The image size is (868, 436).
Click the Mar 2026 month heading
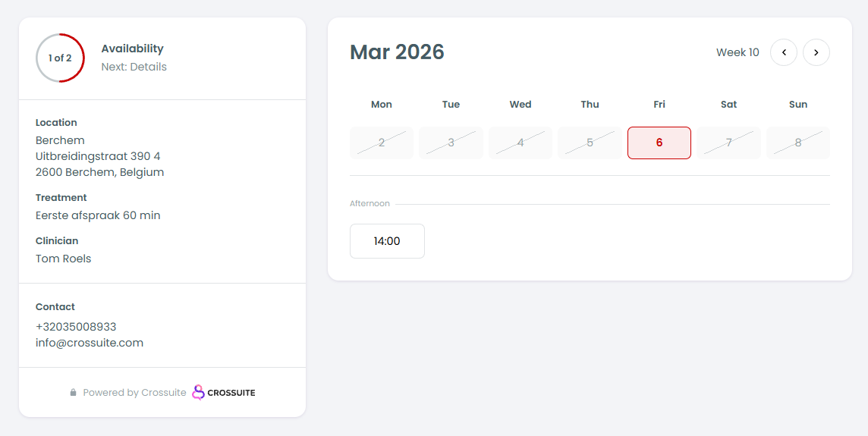click(397, 52)
